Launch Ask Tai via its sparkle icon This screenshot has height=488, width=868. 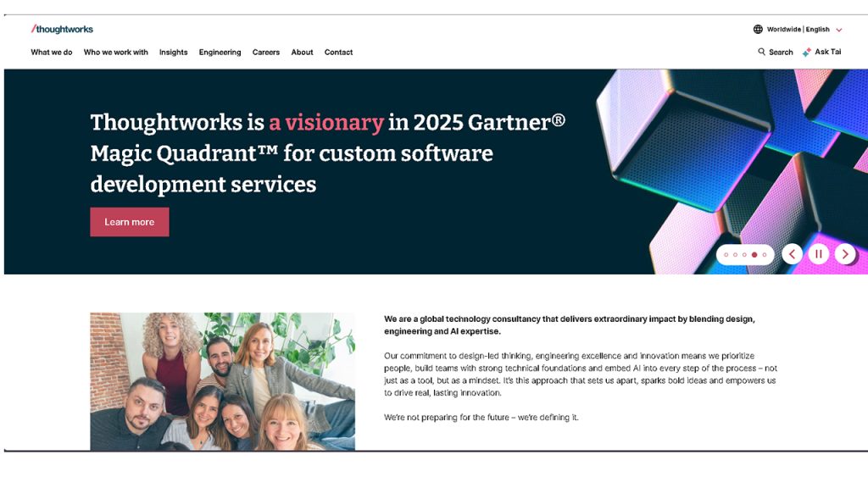pyautogui.click(x=808, y=52)
